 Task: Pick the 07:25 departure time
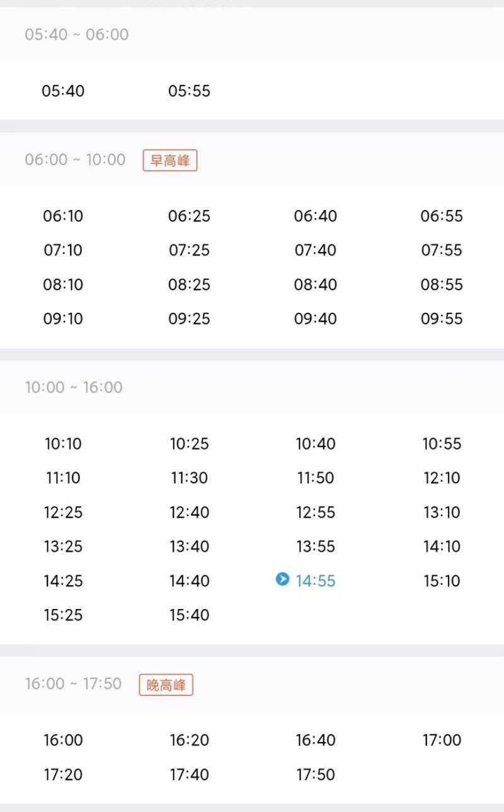[189, 250]
